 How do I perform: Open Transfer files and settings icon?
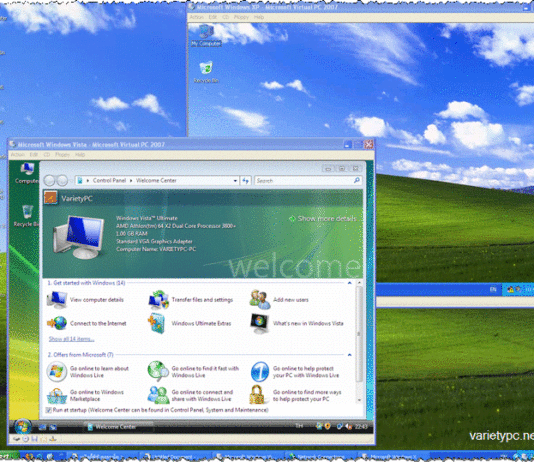pyautogui.click(x=158, y=300)
